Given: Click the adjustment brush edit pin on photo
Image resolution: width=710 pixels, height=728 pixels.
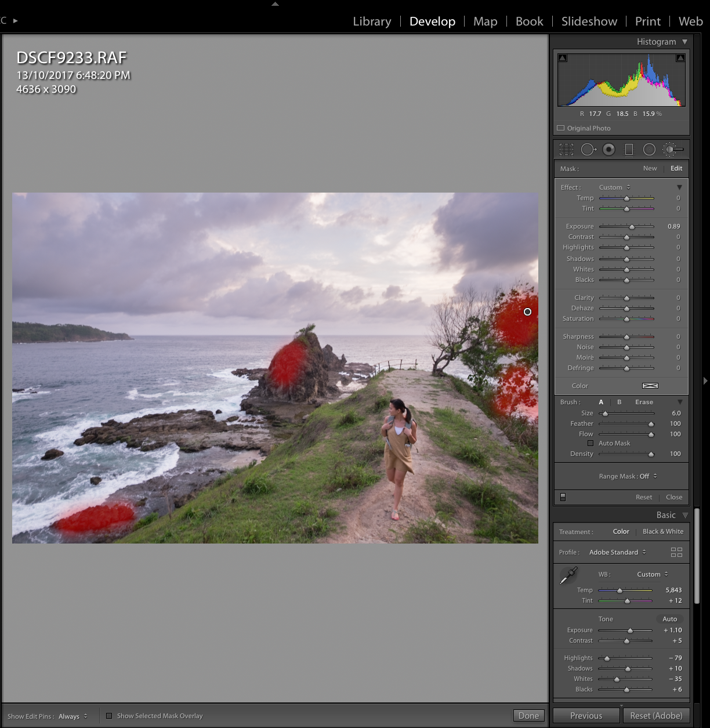Looking at the screenshot, I should click(527, 312).
